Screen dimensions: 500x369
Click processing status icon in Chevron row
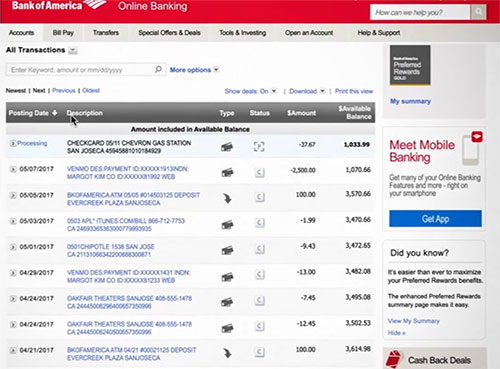click(x=259, y=146)
